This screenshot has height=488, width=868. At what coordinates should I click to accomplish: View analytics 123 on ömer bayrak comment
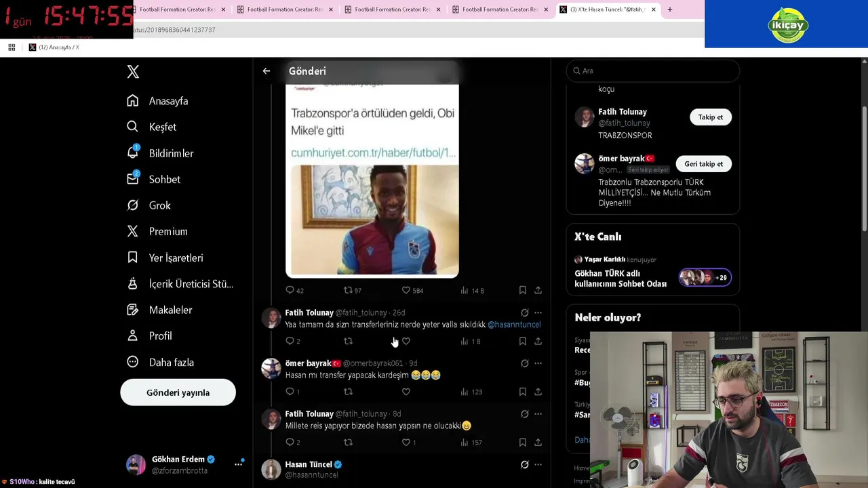point(471,392)
